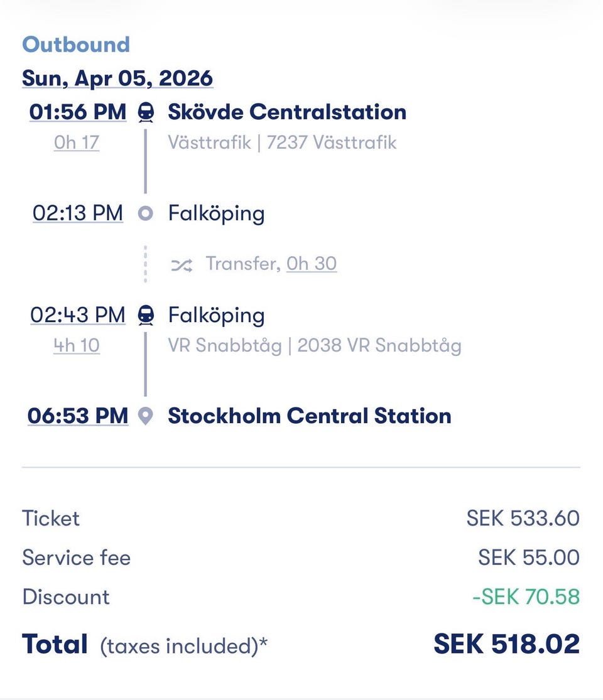Select Skövde Centralstation station name
This screenshot has height=700, width=603.
coord(287,112)
